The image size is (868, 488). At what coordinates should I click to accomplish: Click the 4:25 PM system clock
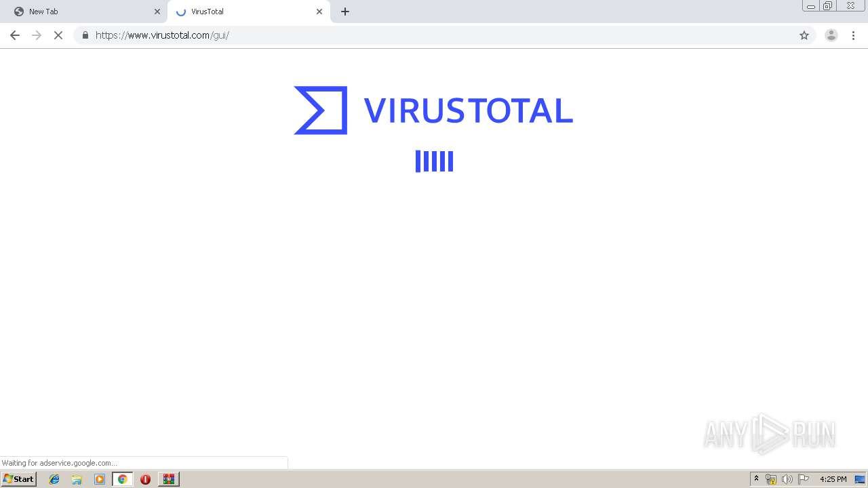[833, 479]
